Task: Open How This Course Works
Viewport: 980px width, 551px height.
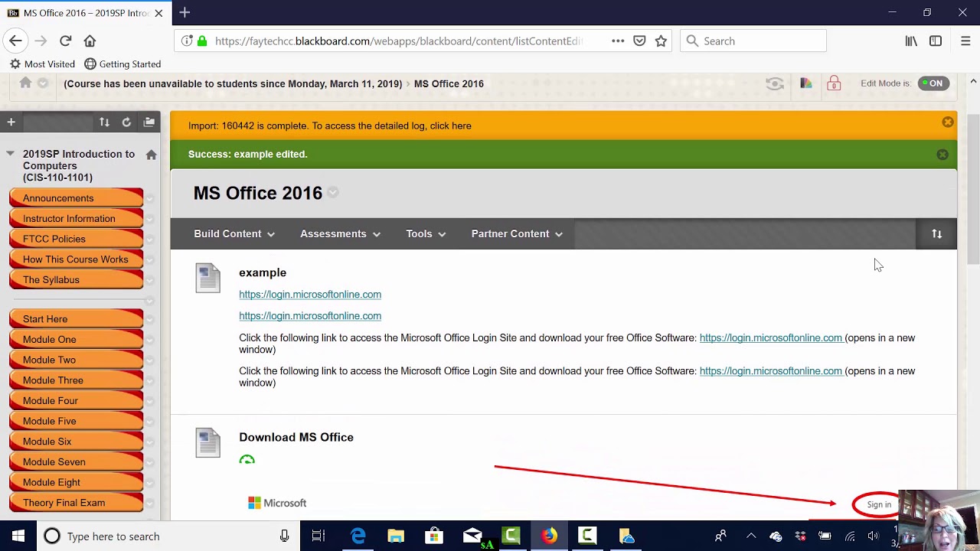Action: [x=76, y=259]
